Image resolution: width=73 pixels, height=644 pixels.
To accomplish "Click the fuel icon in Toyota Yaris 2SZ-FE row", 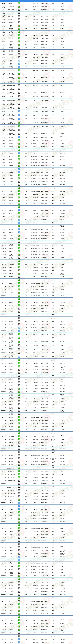I will (x=19, y=611).
